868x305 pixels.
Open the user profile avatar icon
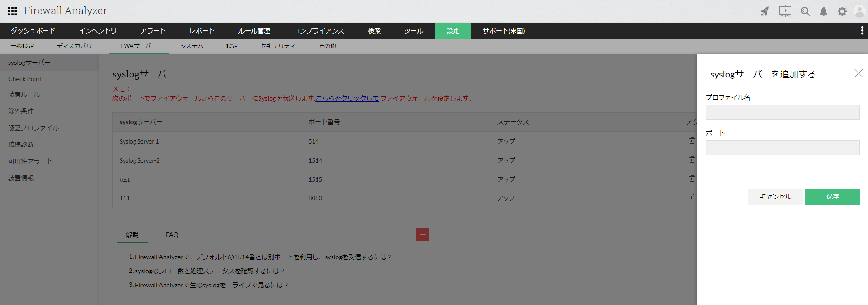pos(859,11)
